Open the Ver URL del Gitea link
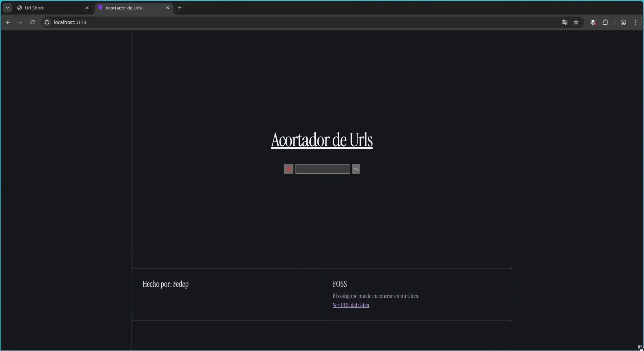The image size is (644, 351). [x=351, y=305]
